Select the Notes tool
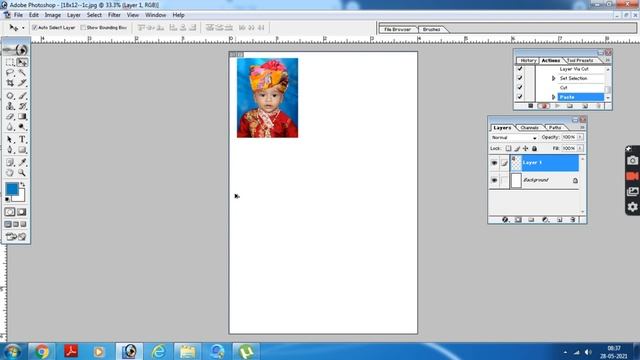The height and width of the screenshot is (360, 640). (10, 162)
